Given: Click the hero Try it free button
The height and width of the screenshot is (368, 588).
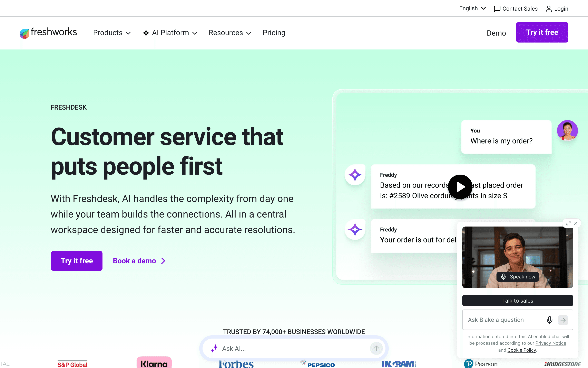Looking at the screenshot, I should 77,261.
